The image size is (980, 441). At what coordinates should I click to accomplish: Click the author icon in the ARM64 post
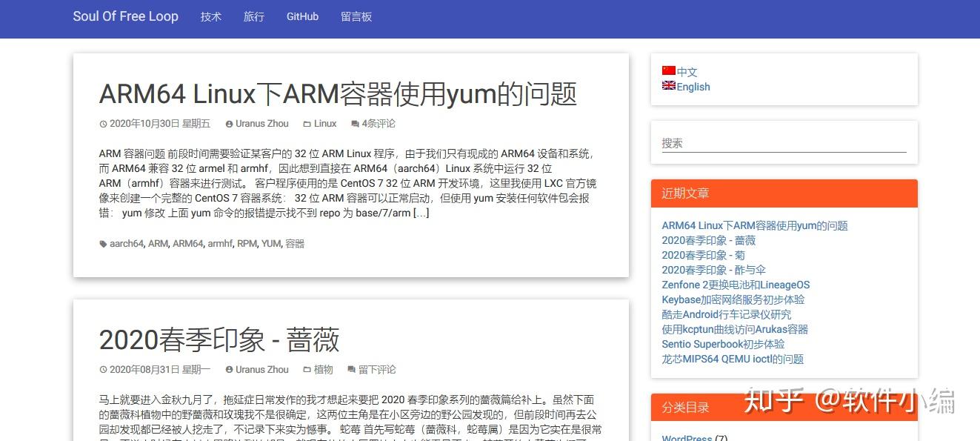click(230, 124)
